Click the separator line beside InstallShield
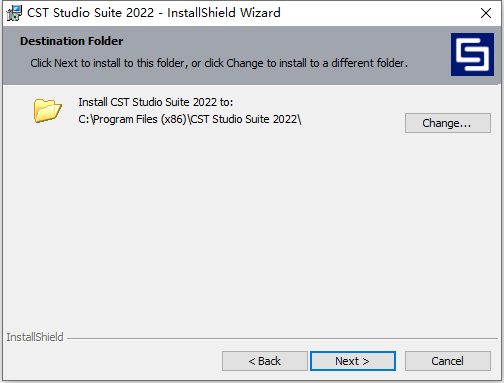 point(282,338)
